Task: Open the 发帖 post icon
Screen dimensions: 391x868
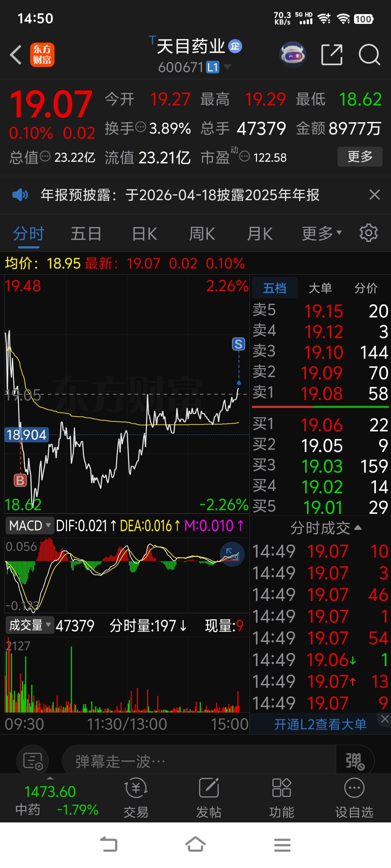Action: (x=209, y=798)
